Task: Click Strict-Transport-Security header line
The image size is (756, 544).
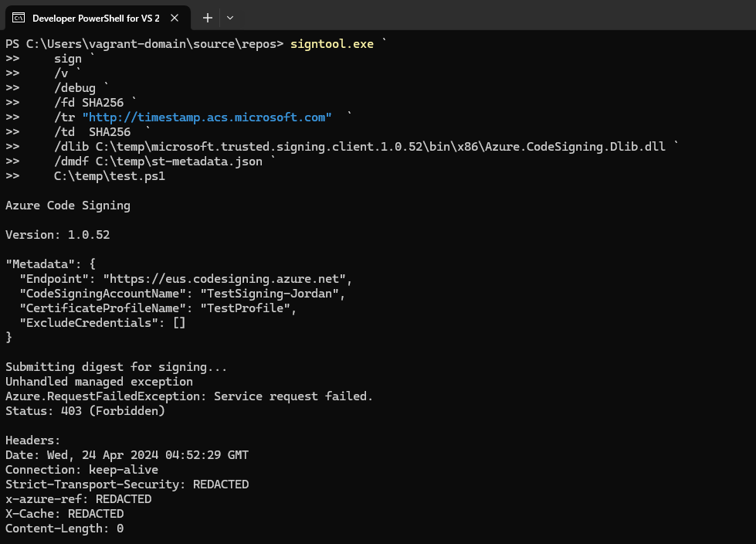Action: 127,484
